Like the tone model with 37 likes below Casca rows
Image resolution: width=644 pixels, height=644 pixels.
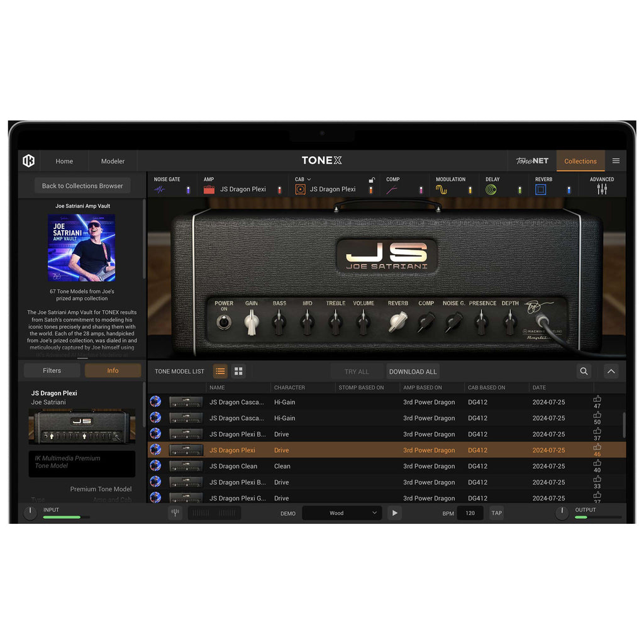coord(597,431)
